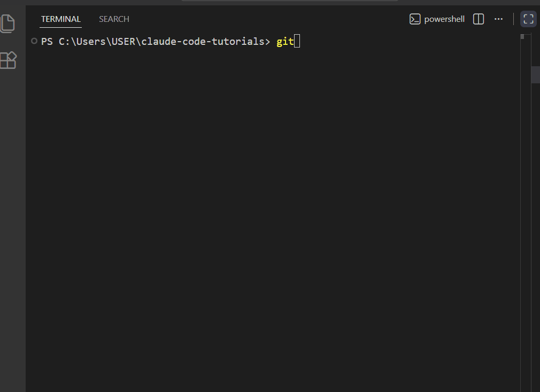Image resolution: width=540 pixels, height=392 pixels.
Task: Switch to the SEARCH tab
Action: pos(113,19)
